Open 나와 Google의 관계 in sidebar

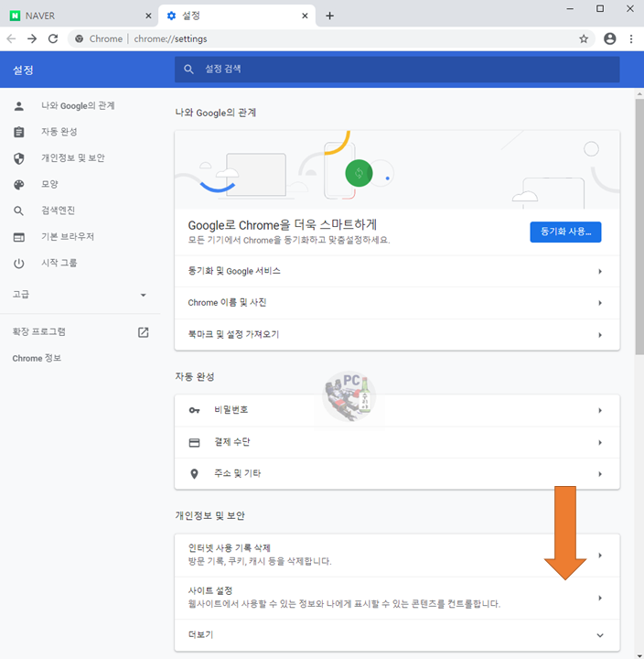point(80,106)
